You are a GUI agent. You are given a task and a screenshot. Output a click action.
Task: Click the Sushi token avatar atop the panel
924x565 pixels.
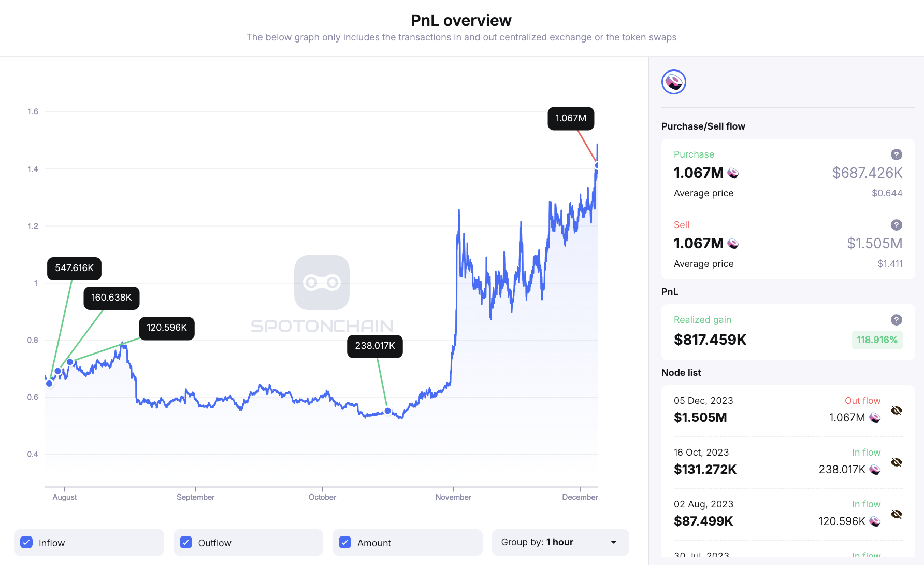(x=674, y=81)
